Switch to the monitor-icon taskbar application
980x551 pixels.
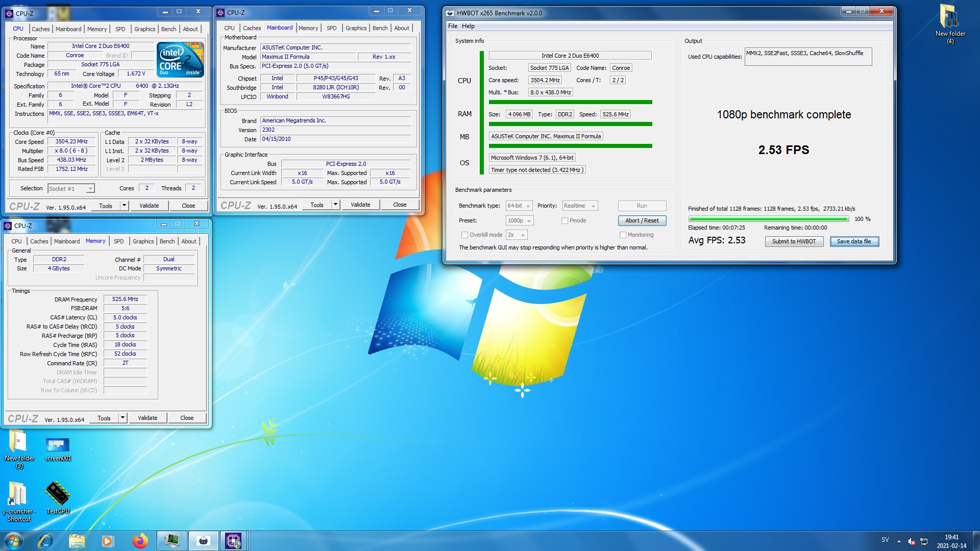[171, 541]
